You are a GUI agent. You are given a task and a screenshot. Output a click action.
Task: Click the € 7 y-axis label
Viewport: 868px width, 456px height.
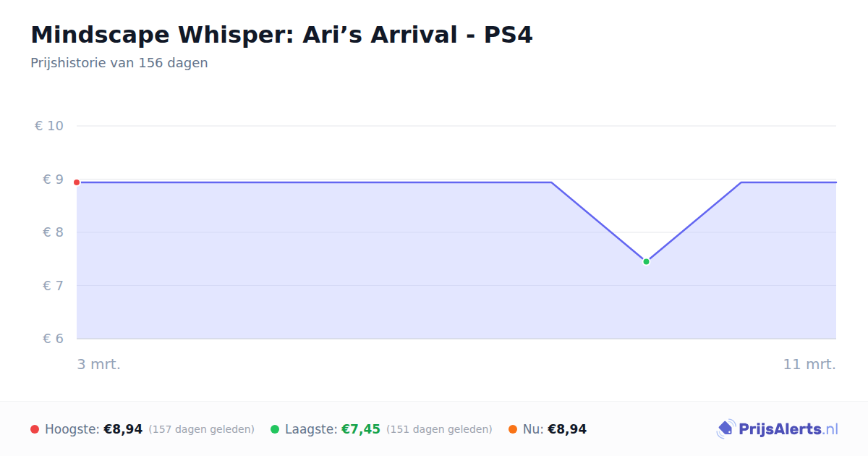pos(53,285)
